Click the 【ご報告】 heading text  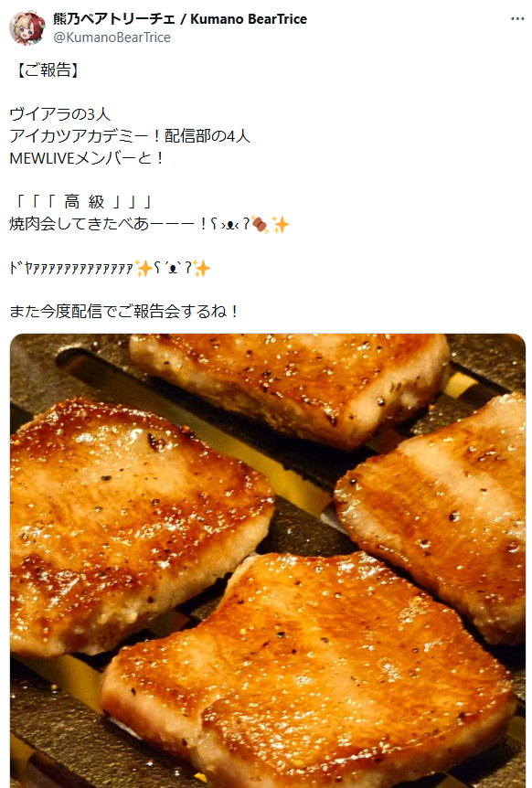coord(48,70)
